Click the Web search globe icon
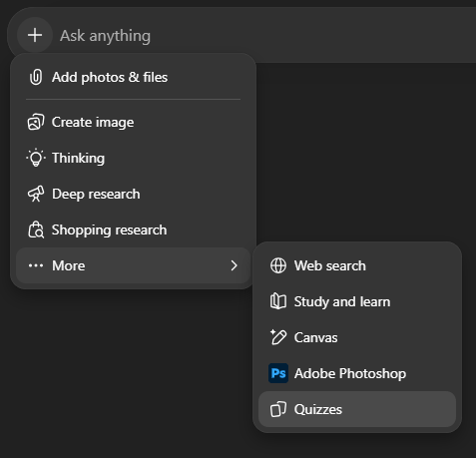Viewport: 476px width, 458px height. coord(278,265)
